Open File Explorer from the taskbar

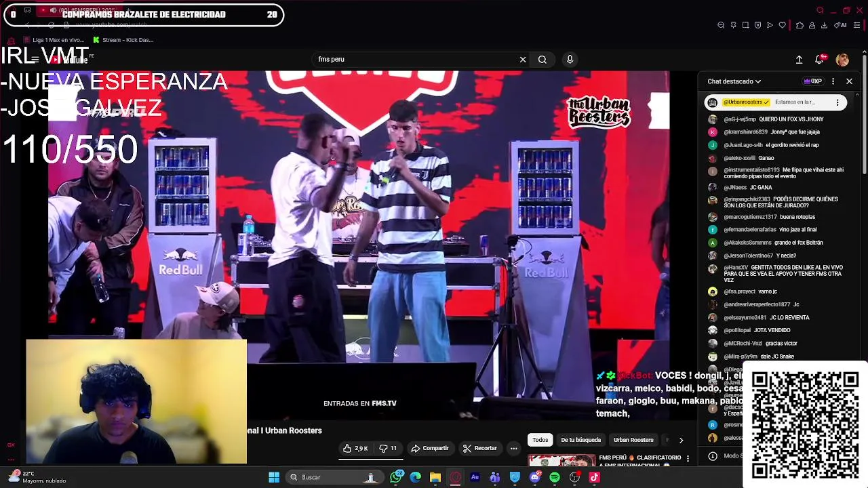435,477
